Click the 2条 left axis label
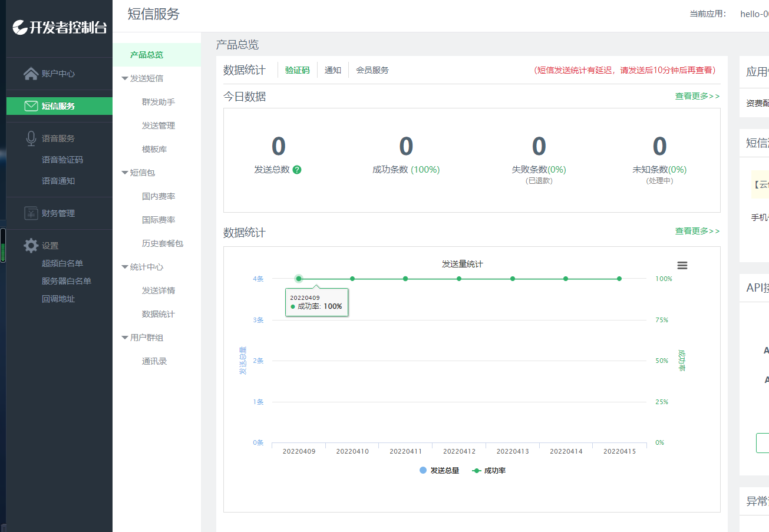The width and height of the screenshot is (769, 532). [x=258, y=361]
